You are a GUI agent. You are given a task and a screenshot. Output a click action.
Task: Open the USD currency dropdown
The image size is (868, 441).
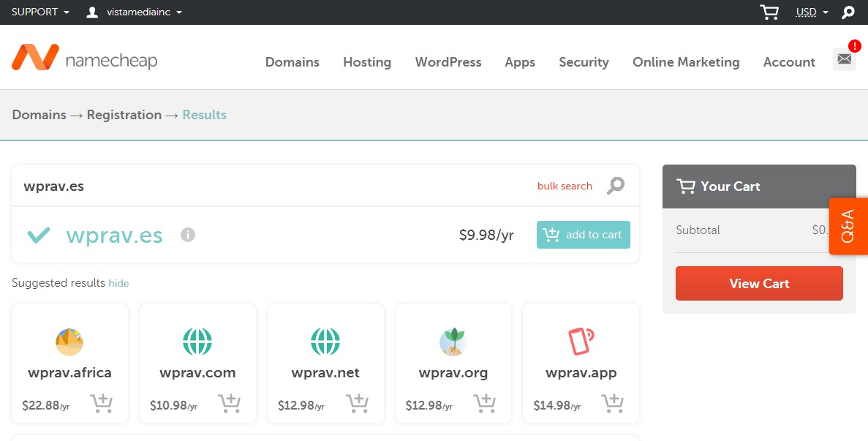(x=812, y=12)
